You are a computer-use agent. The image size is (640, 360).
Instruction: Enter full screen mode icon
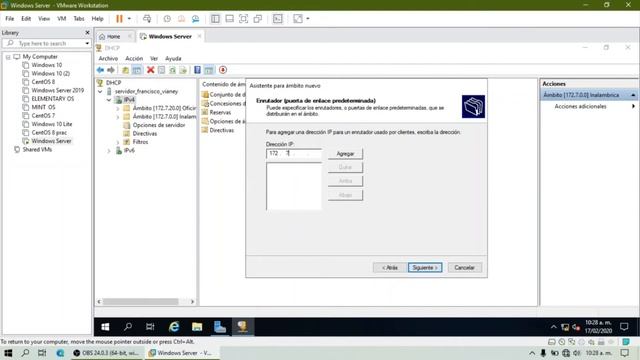pyautogui.click(x=243, y=19)
